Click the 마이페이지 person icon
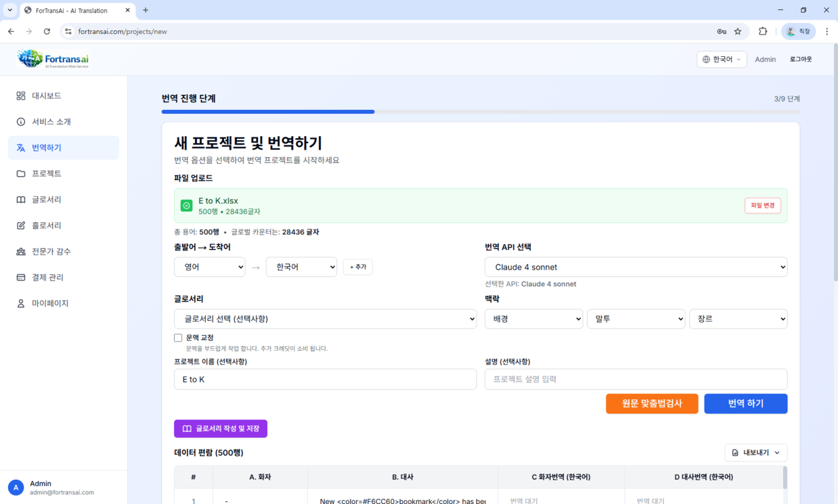 click(21, 304)
